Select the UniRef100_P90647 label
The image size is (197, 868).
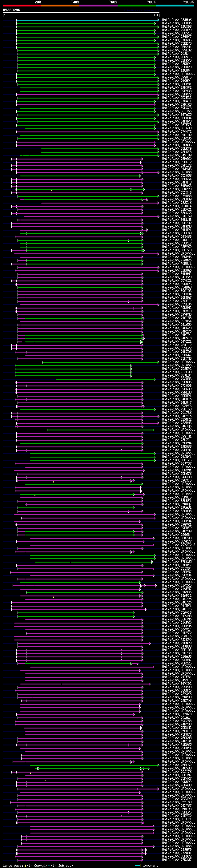[x=176, y=355]
